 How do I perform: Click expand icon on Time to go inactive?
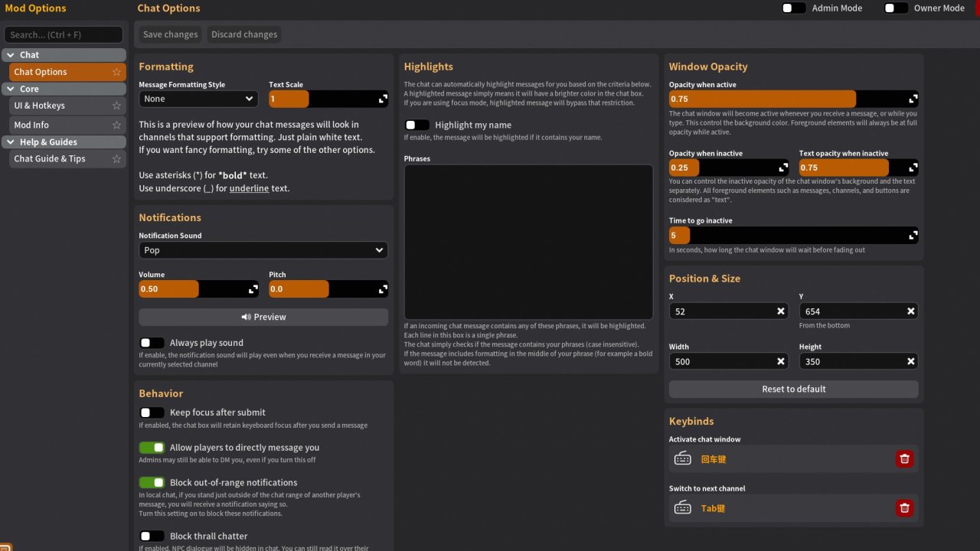[913, 235]
